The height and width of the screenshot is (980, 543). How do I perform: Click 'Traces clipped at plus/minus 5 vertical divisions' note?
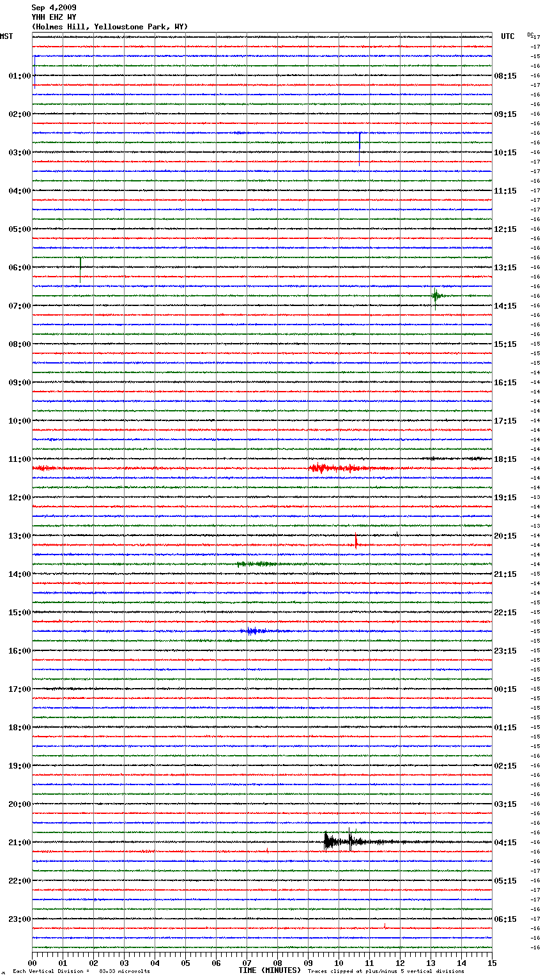pyautogui.click(x=386, y=971)
